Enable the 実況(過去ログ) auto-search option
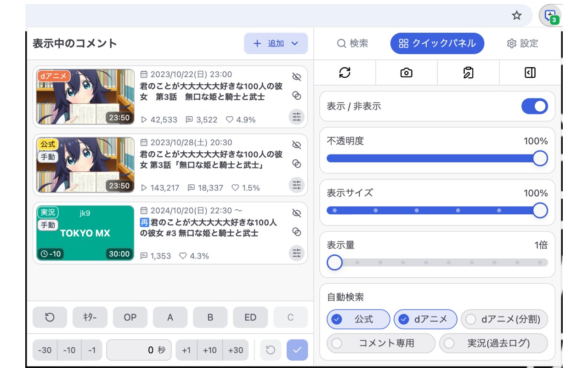The height and width of the screenshot is (368, 588). coord(493,343)
